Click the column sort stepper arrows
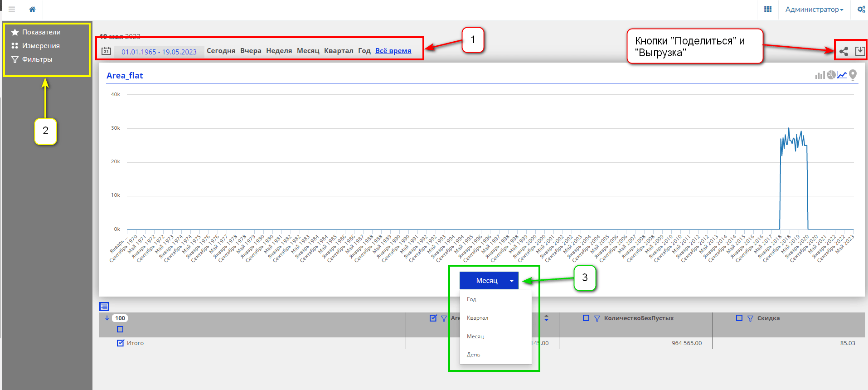868x390 pixels. tap(546, 318)
